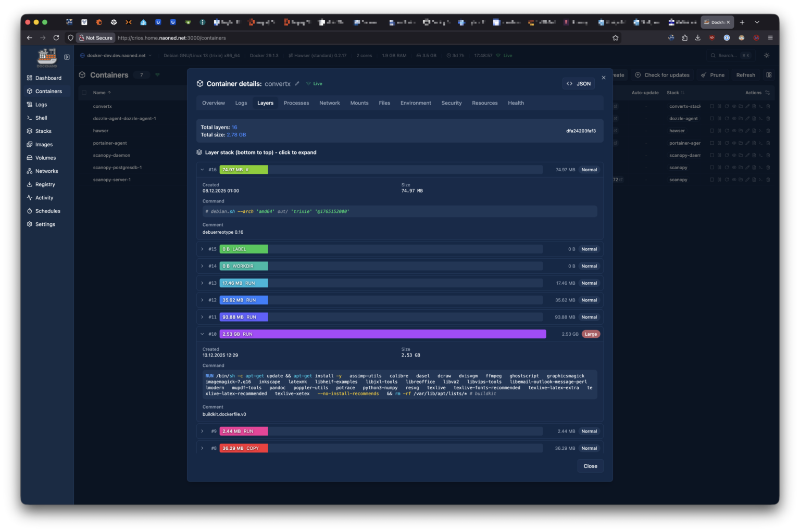The image size is (800, 532).
Task: Bookmark this page with star icon
Action: [615, 38]
